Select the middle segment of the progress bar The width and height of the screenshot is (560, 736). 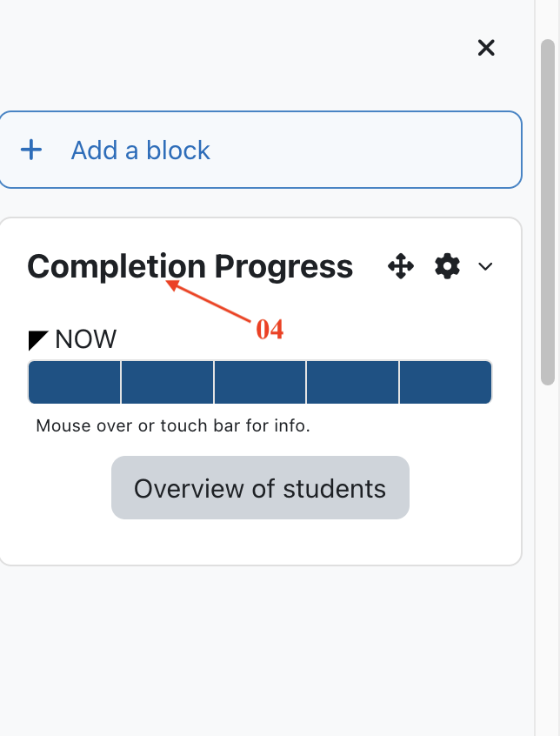[x=260, y=382]
